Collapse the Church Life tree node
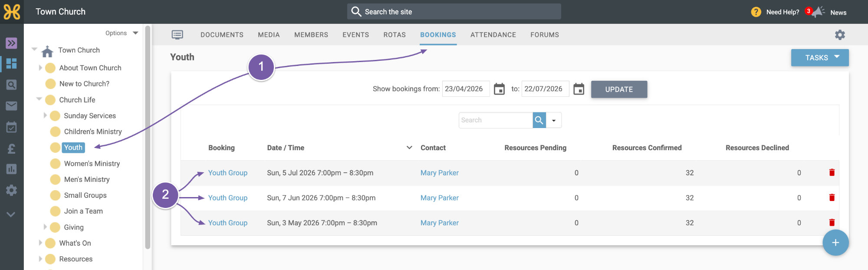Screen dimensions: 868x270 tap(39, 99)
